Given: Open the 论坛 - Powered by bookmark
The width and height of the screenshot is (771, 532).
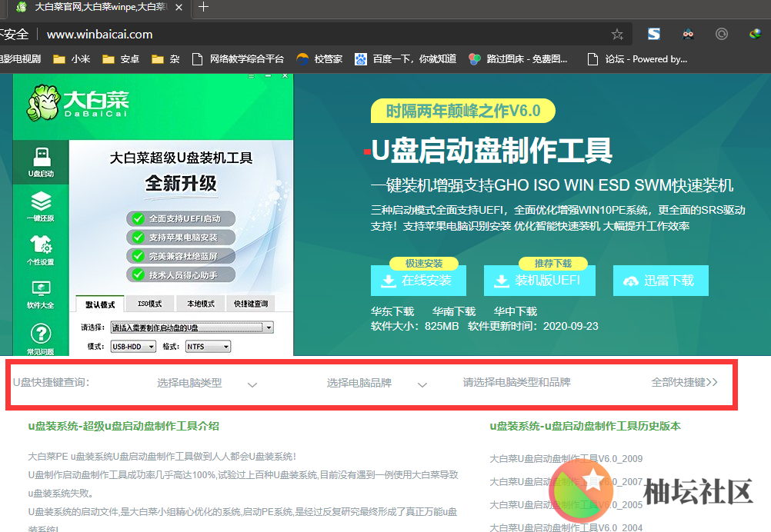Looking at the screenshot, I should point(638,59).
